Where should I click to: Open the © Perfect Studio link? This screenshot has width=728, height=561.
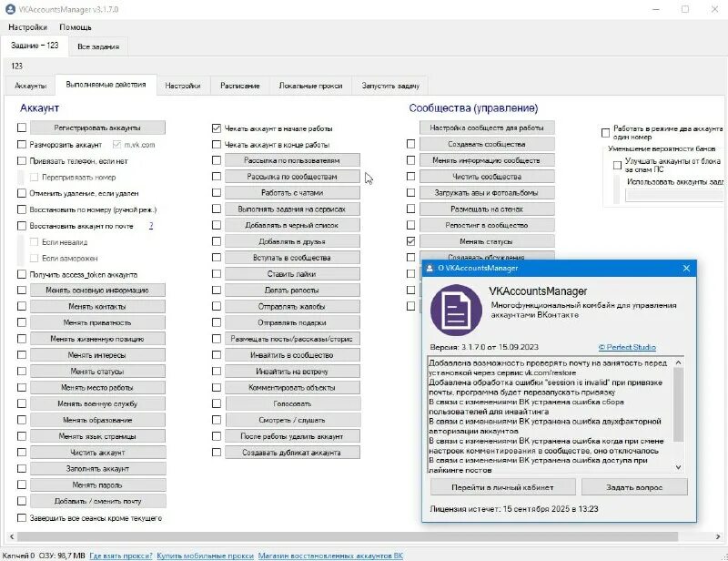(x=627, y=347)
